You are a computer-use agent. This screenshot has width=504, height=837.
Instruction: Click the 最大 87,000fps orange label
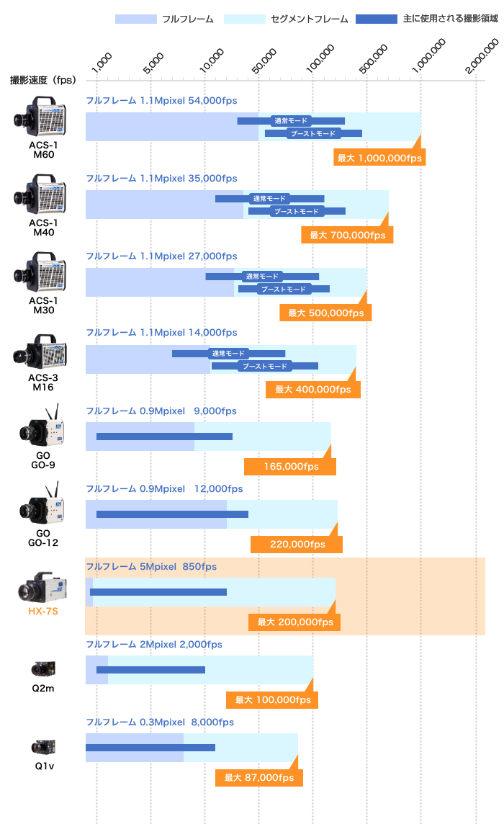pyautogui.click(x=259, y=778)
